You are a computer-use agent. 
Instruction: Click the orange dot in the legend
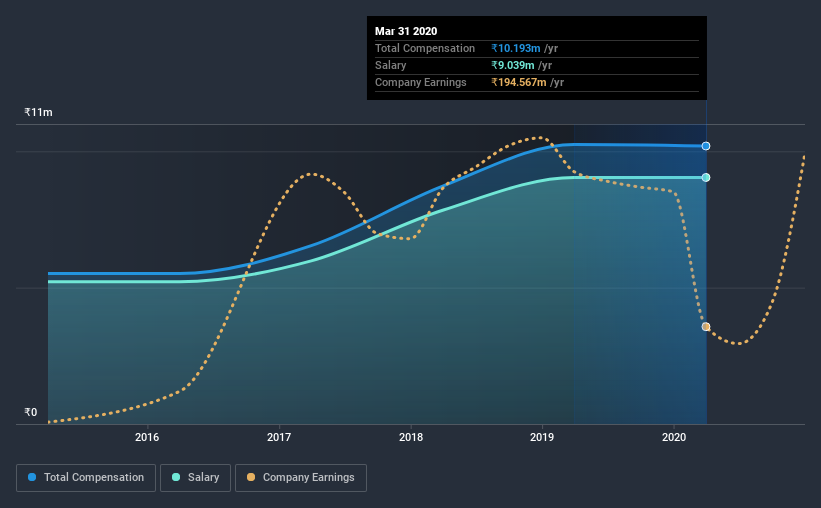251,477
